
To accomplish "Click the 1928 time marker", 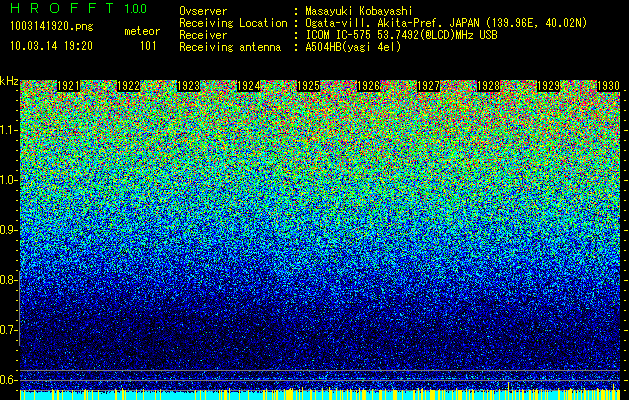I will (489, 86).
